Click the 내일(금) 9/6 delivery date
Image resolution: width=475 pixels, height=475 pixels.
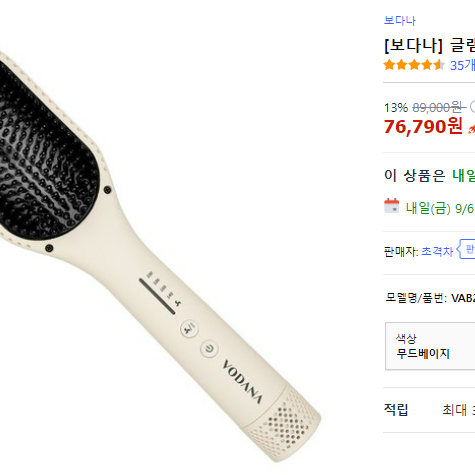pos(440,209)
